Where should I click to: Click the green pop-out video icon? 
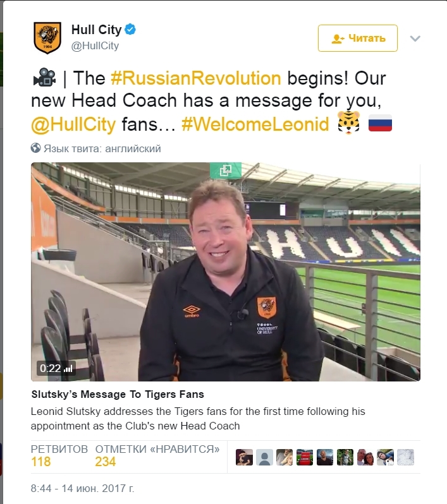pyautogui.click(x=226, y=171)
